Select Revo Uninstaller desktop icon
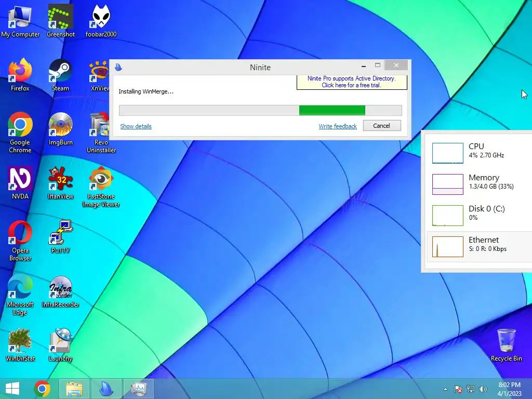 tap(101, 132)
